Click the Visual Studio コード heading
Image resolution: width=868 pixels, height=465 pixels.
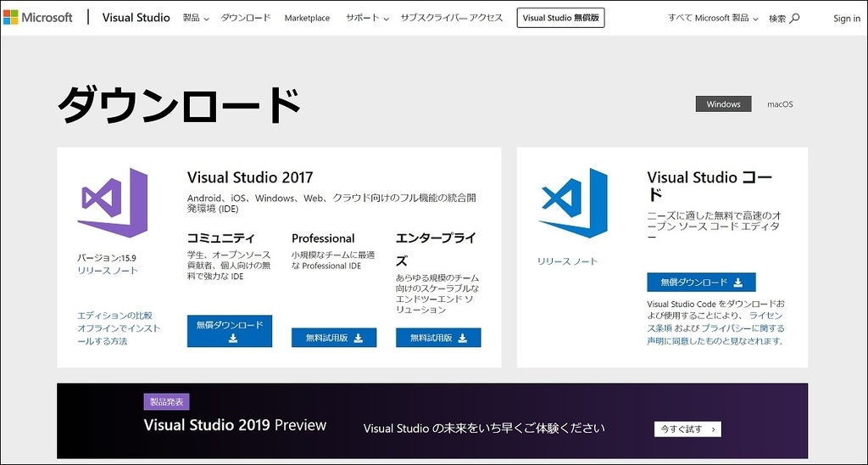click(709, 186)
